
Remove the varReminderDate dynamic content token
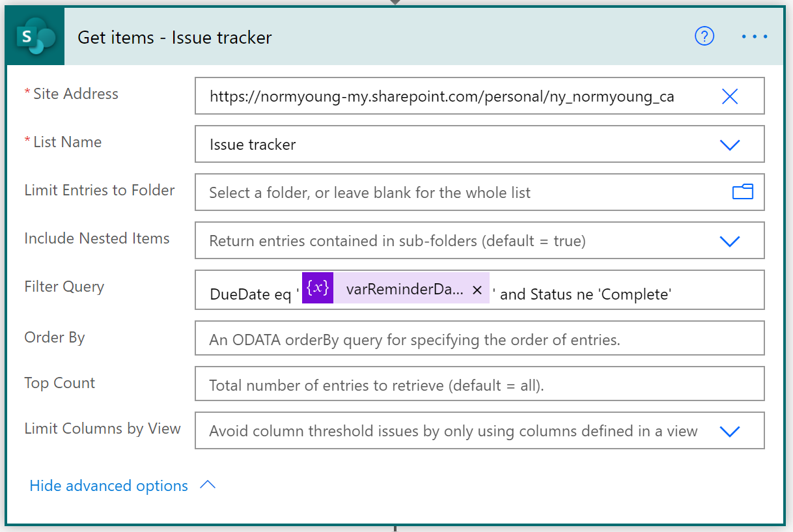(x=477, y=288)
